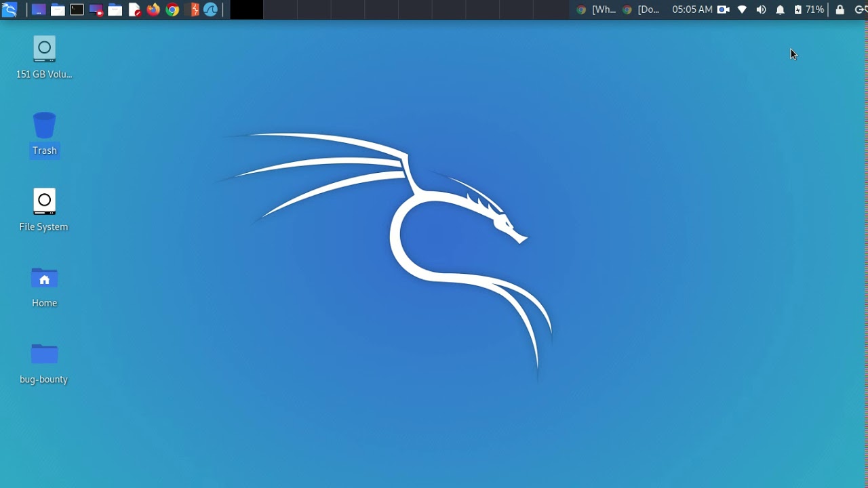Image resolution: width=868 pixels, height=488 pixels.
Task: Click the logout icon in panel
Action: [x=860, y=9]
